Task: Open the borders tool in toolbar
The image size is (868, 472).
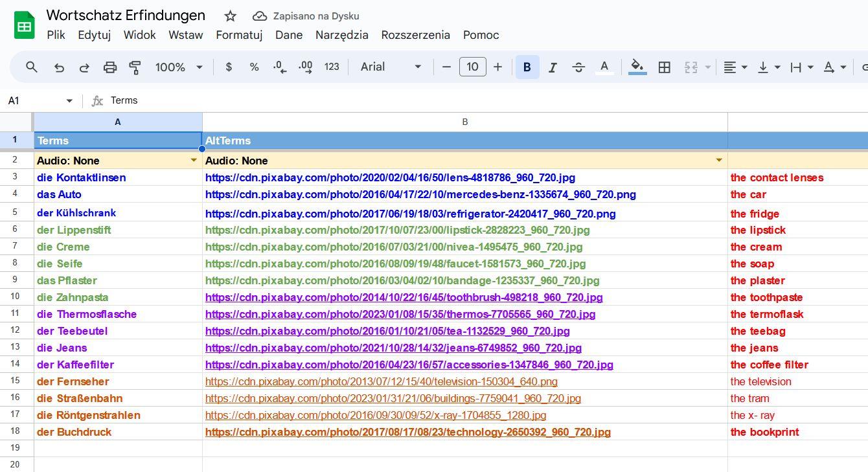Action: point(664,67)
